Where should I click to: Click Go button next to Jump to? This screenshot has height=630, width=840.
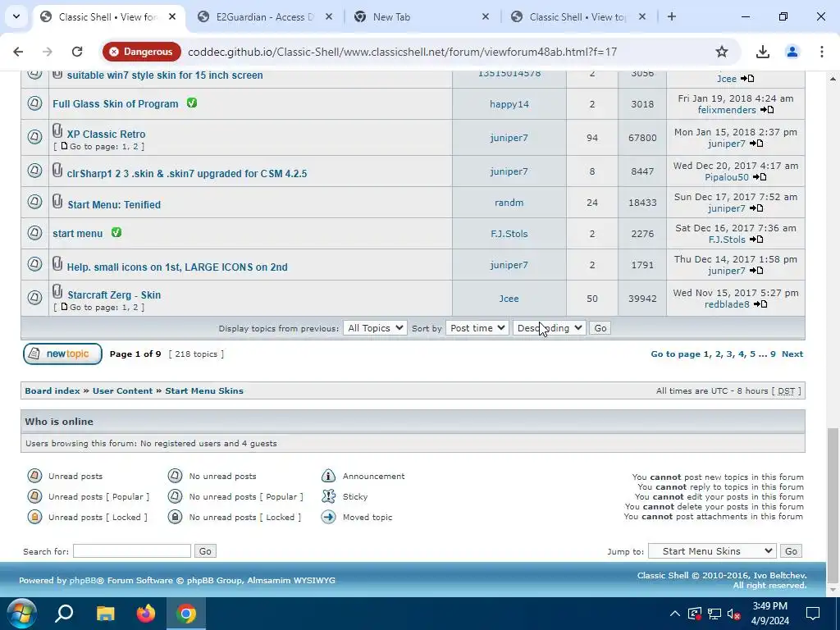pyautogui.click(x=792, y=550)
